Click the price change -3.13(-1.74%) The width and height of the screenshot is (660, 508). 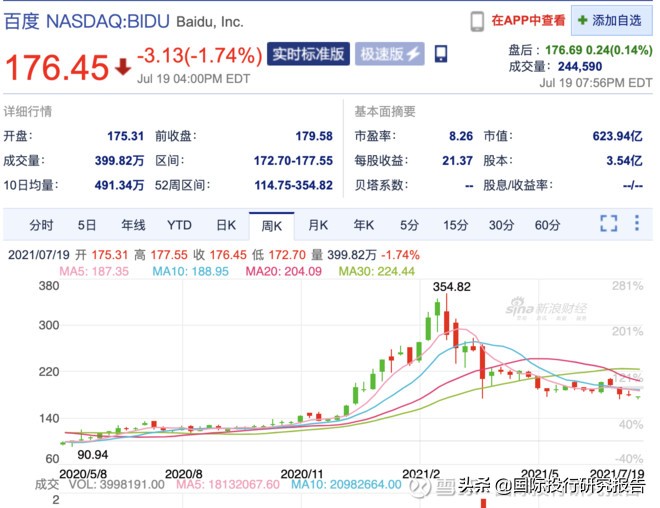(200, 55)
